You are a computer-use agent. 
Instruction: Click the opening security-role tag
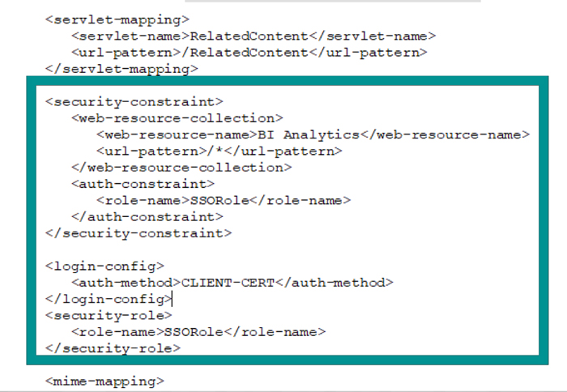pyautogui.click(x=109, y=315)
